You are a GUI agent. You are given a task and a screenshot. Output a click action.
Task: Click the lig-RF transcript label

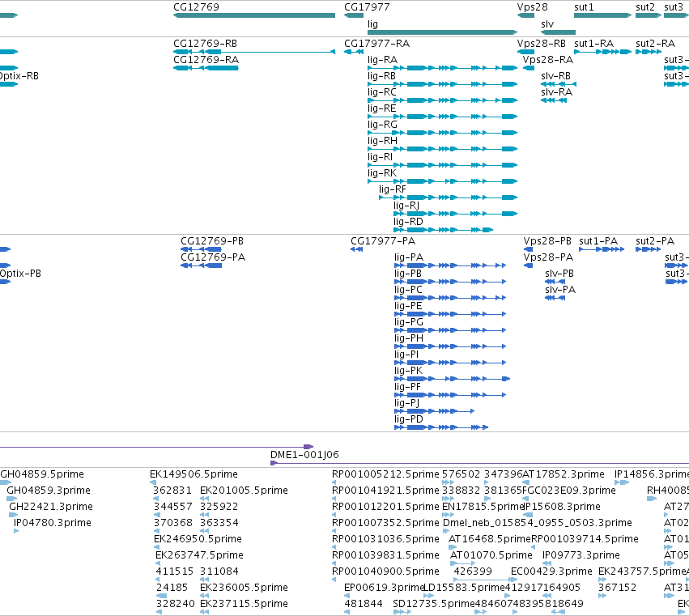click(393, 189)
